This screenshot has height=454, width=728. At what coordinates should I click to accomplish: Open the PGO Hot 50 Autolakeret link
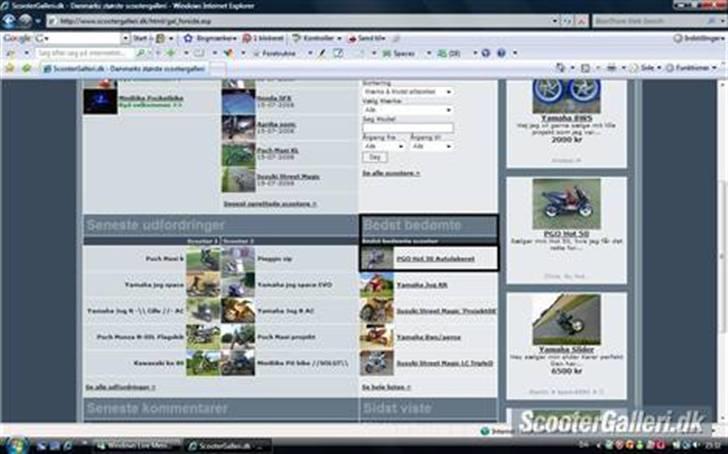click(434, 259)
